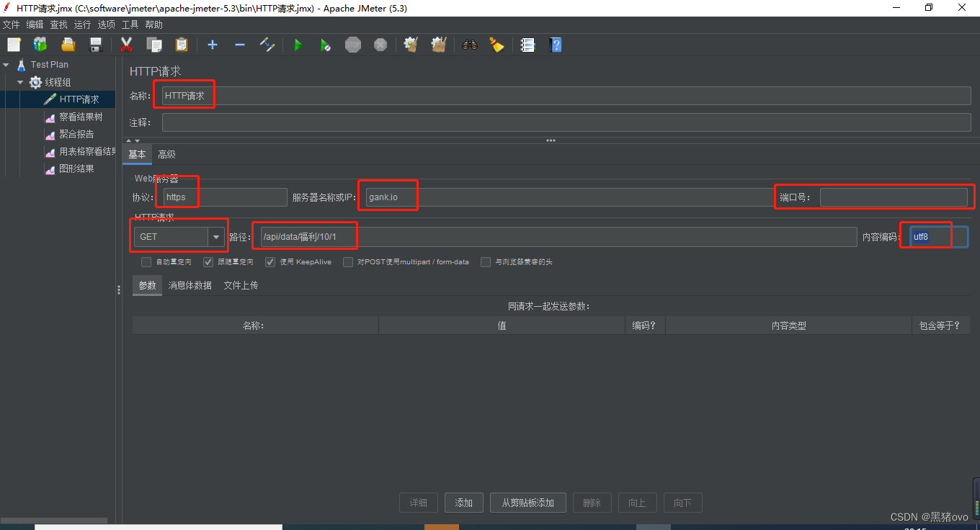
Task: Collapse the Test Plan tree node arrow
Action: 6,65
